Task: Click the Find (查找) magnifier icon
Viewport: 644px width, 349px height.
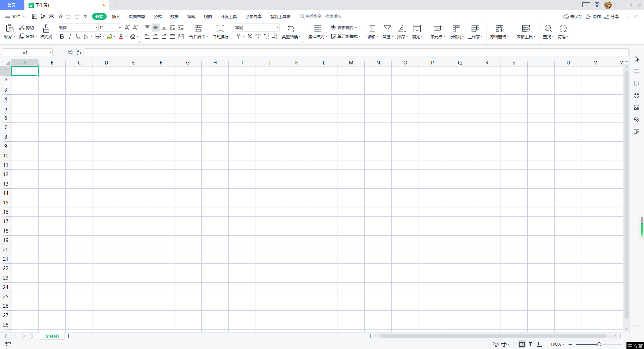Action: (x=548, y=29)
